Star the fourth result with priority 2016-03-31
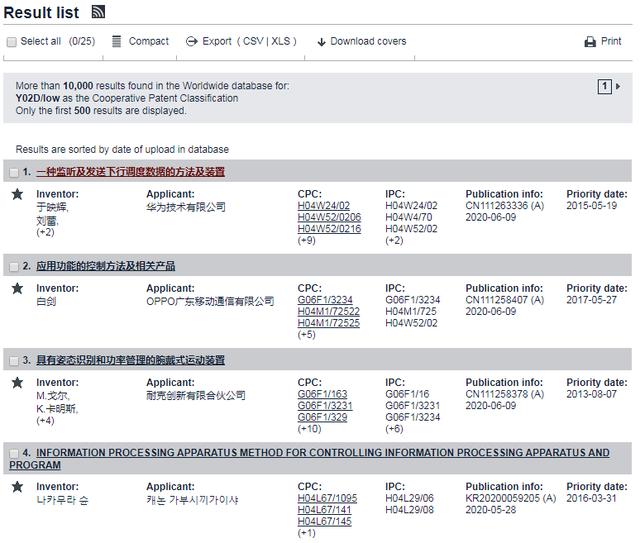 16,487
